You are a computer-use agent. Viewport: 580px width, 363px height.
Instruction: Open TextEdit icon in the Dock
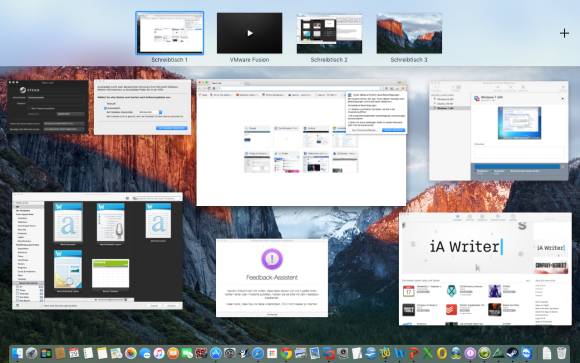coord(357,353)
